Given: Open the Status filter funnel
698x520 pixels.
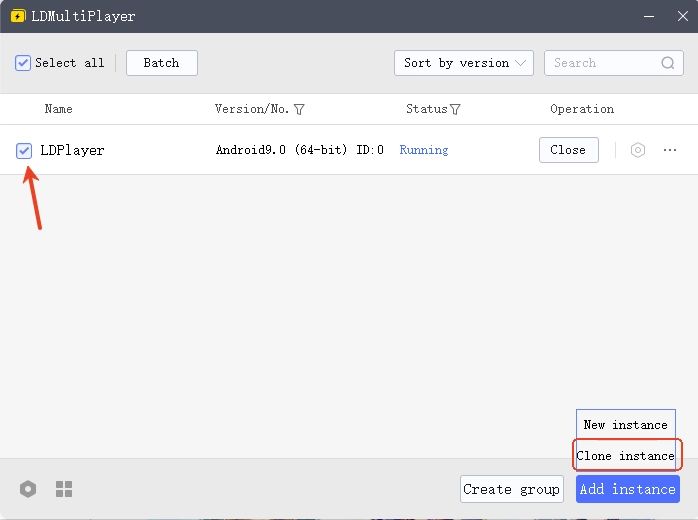Looking at the screenshot, I should pyautogui.click(x=455, y=109).
